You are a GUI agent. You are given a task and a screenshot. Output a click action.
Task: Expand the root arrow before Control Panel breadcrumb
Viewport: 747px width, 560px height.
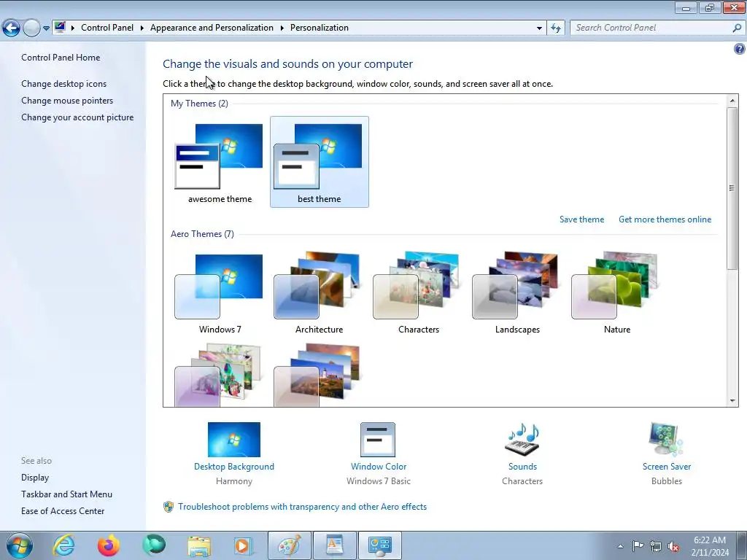pyautogui.click(x=73, y=28)
